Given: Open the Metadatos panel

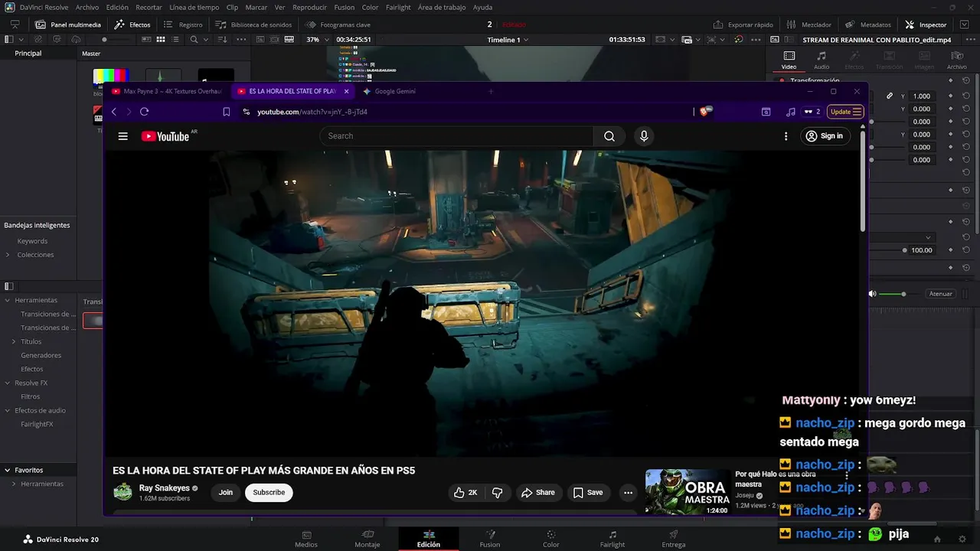Looking at the screenshot, I should click(867, 24).
